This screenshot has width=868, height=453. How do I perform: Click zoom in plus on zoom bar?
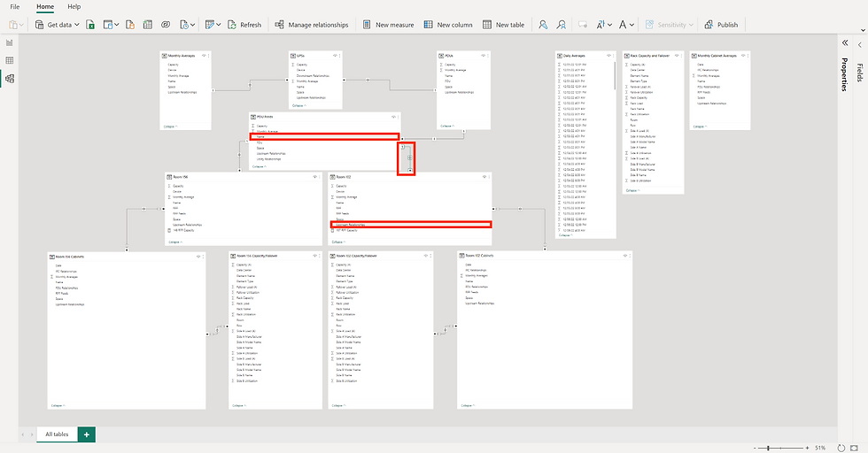click(807, 448)
